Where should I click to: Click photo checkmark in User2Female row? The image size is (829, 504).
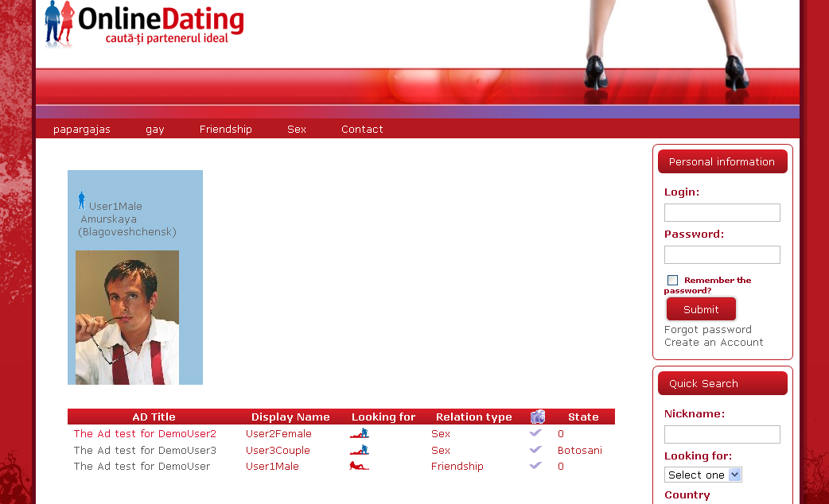(x=535, y=432)
